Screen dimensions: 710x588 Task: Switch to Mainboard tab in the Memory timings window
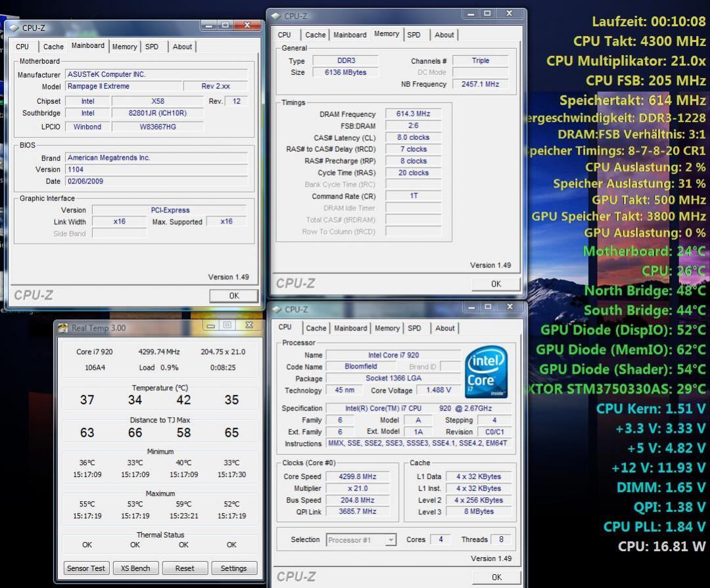[x=350, y=35]
